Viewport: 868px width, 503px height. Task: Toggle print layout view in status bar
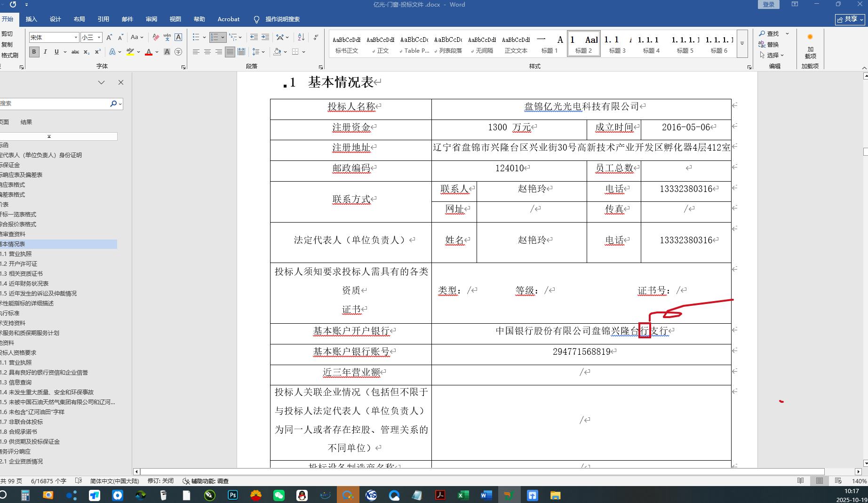point(820,481)
